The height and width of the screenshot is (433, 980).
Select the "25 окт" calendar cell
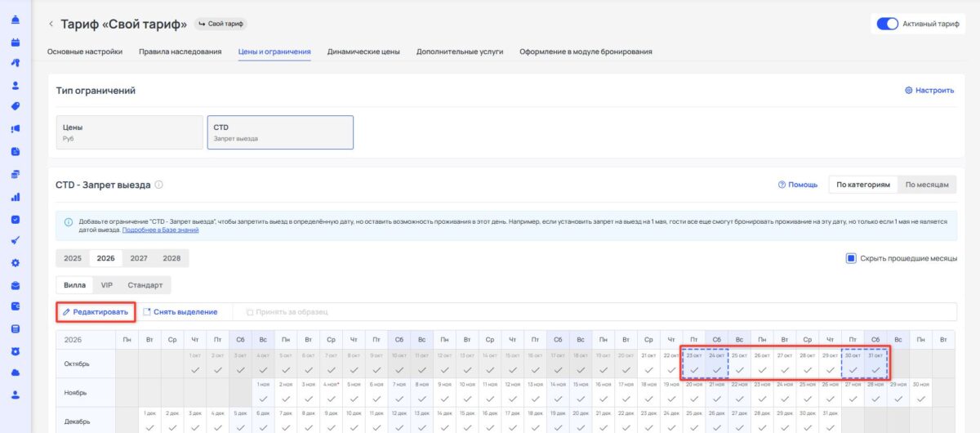[739, 363]
